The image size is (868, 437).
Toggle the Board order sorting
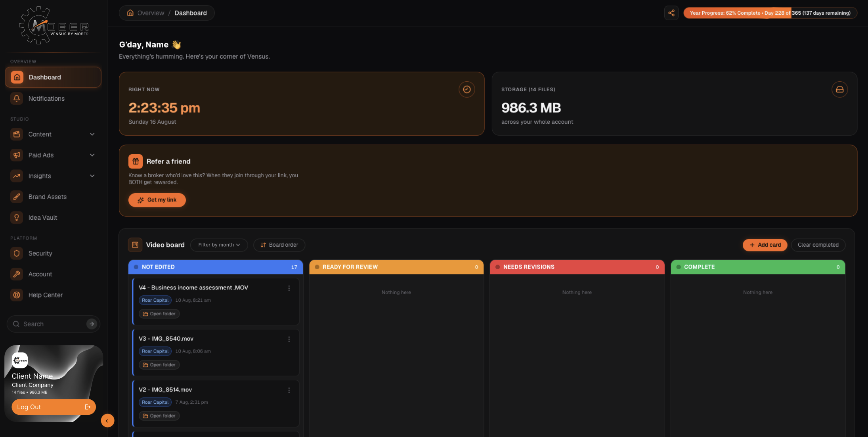click(x=279, y=245)
